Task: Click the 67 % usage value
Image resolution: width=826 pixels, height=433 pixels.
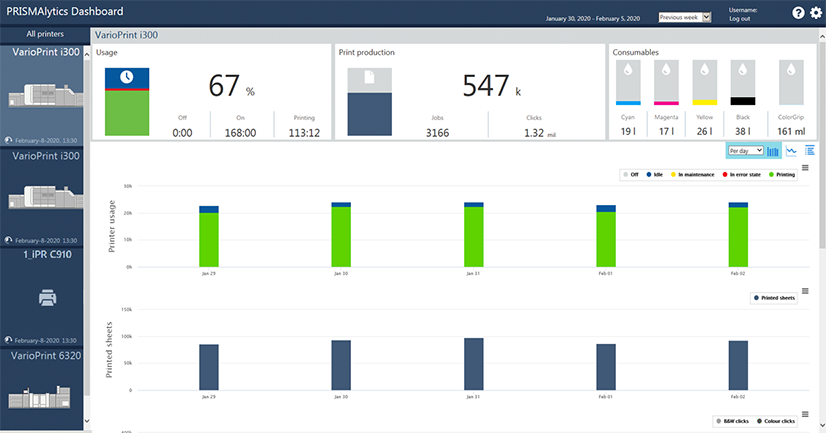Action: point(231,86)
